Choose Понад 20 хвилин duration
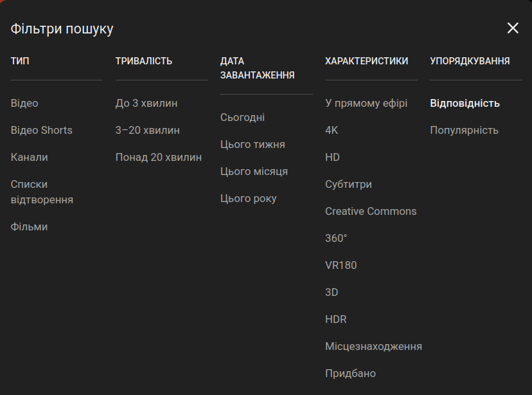 (x=158, y=158)
